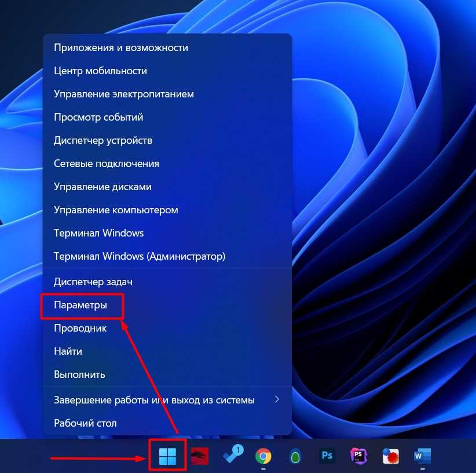Show desktop via Рабочий стол entry
Viewport: 476px width, 473px height.
click(85, 423)
